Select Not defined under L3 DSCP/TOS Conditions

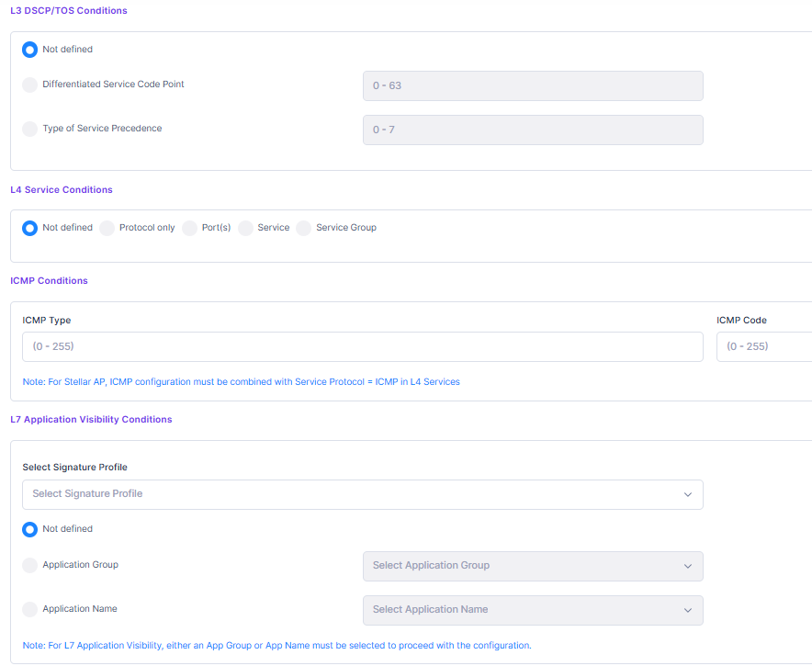tap(30, 50)
